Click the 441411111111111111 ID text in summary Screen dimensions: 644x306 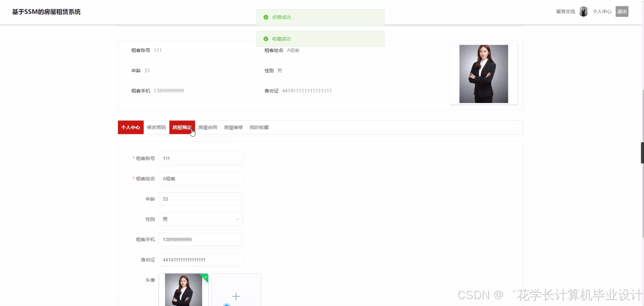(307, 91)
